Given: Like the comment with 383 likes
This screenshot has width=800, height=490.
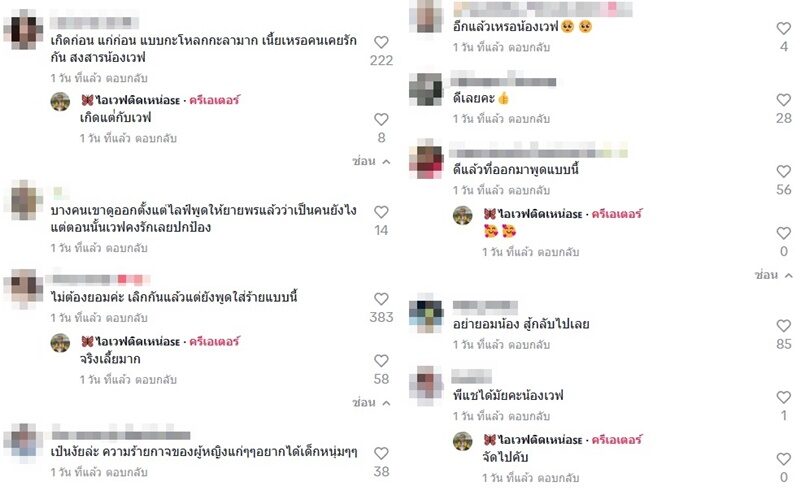Looking at the screenshot, I should coord(381,299).
